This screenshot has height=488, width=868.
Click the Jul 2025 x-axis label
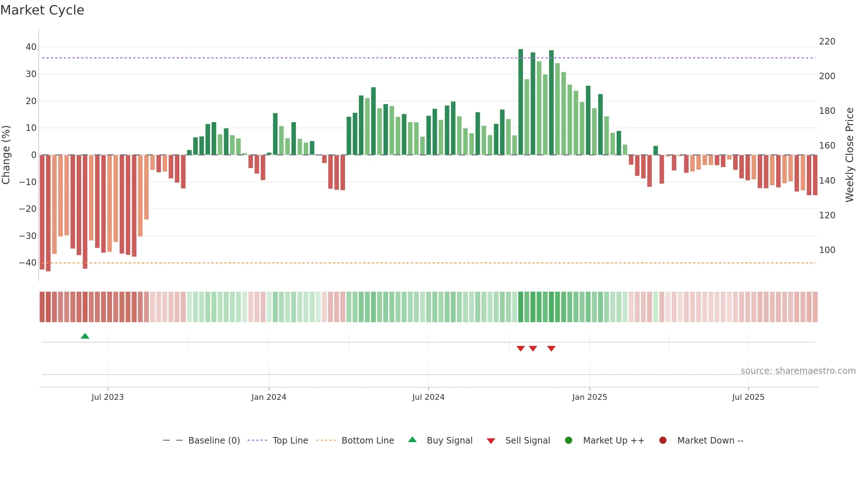[x=749, y=397]
